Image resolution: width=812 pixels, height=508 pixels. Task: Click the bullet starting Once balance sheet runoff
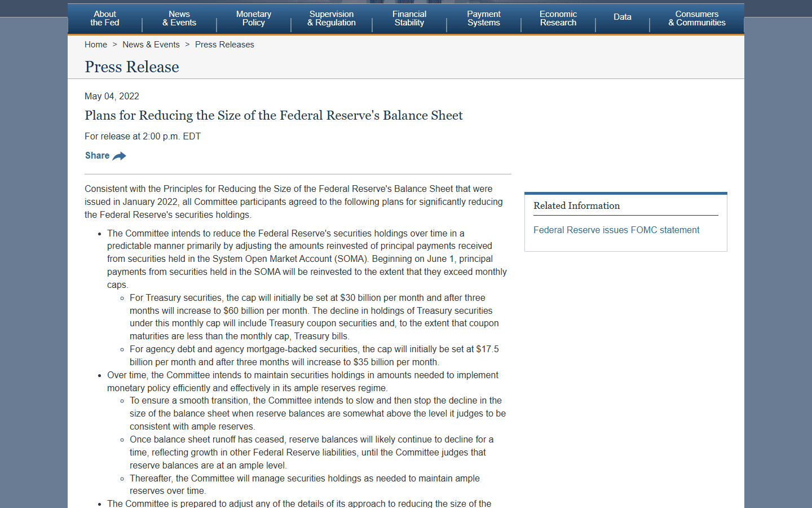click(311, 453)
